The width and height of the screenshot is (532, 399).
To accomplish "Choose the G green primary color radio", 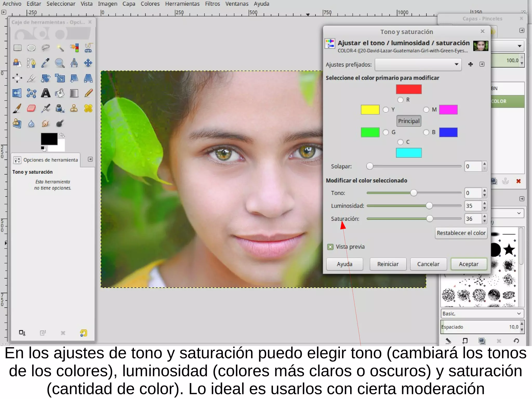I will coord(386,132).
